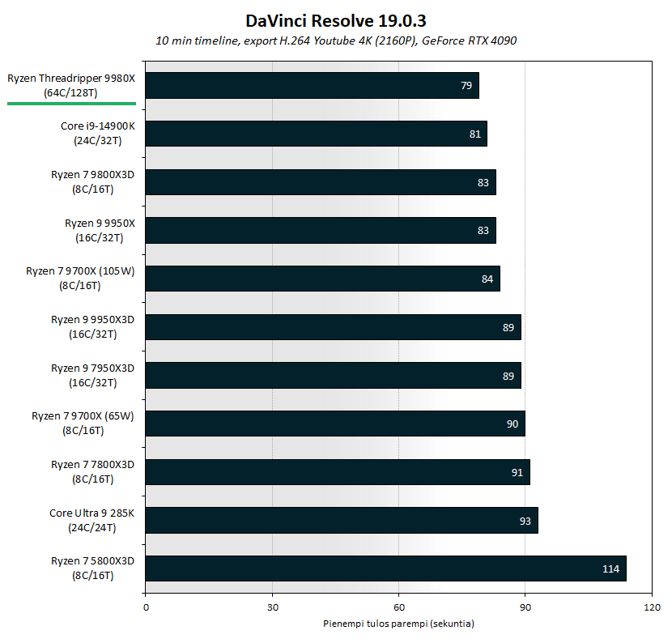Click the value 90 on the 9700X 65W bar
This screenshot has width=672, height=643.
pos(513,424)
